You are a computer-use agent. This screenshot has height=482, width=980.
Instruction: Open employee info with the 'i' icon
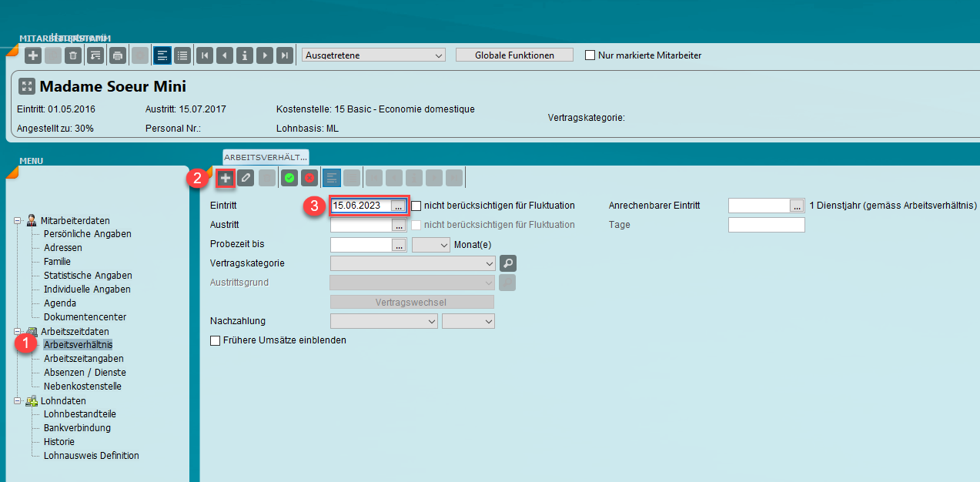coord(245,55)
